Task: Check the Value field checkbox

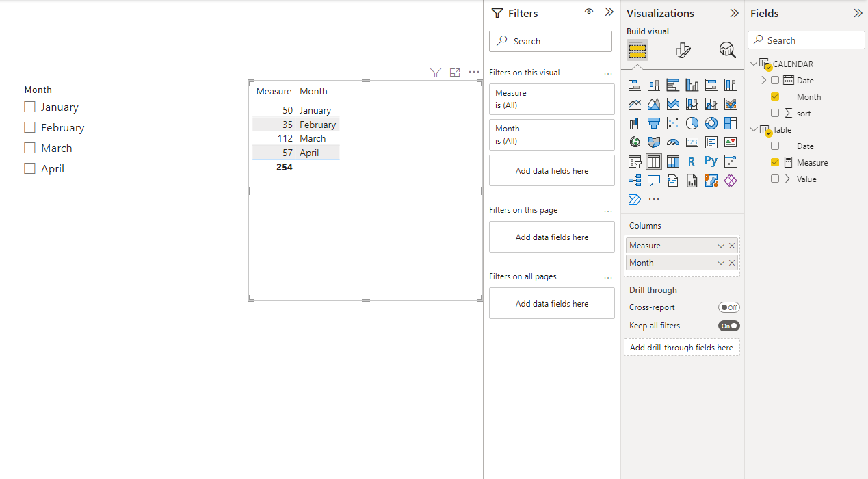Action: (775, 179)
